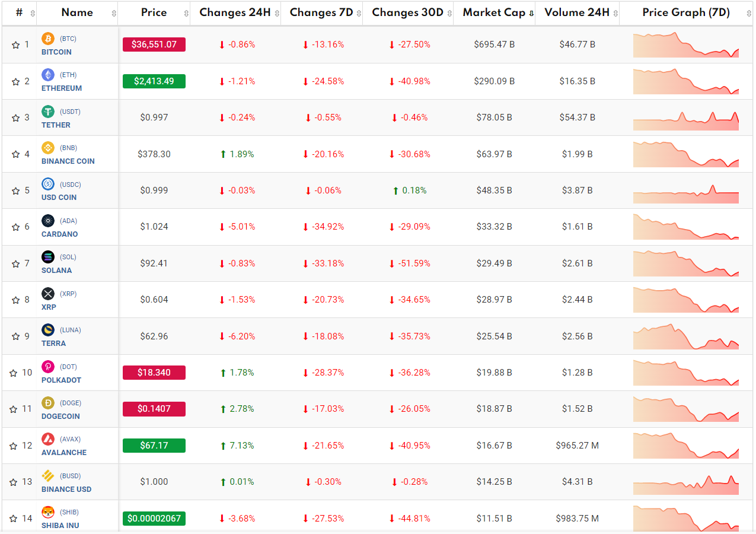Image resolution: width=756 pixels, height=534 pixels.
Task: Click the Bitcoin logo icon
Action: (x=48, y=39)
